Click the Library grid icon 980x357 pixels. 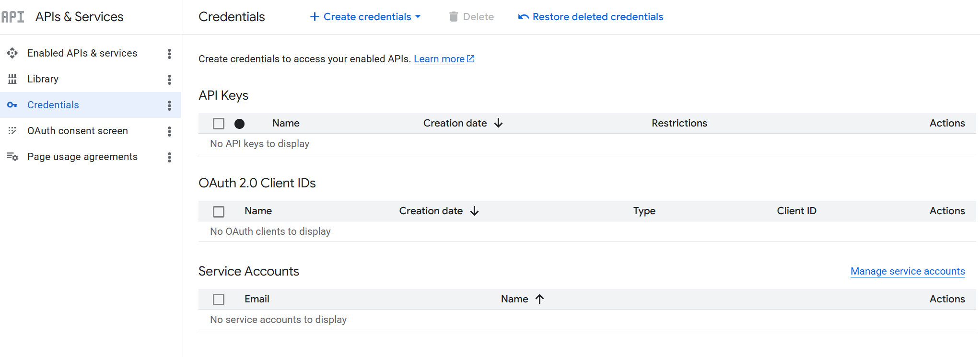(x=12, y=79)
